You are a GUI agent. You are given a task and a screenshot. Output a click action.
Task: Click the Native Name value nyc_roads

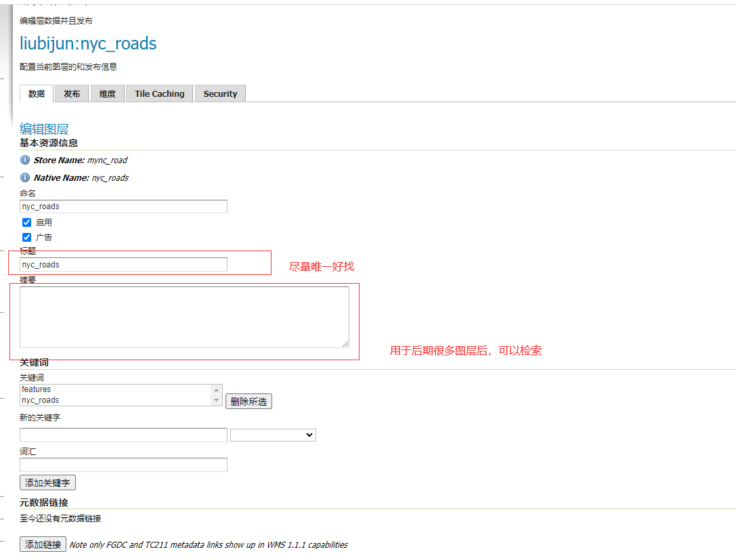tap(110, 178)
